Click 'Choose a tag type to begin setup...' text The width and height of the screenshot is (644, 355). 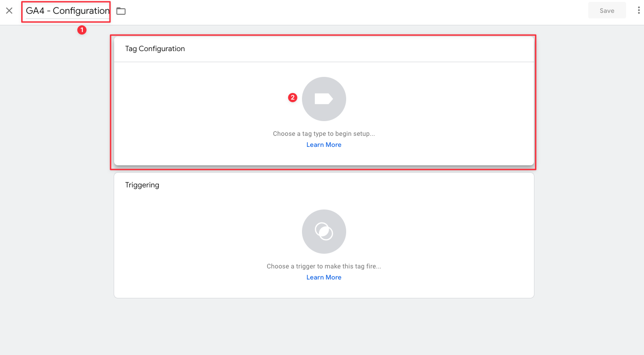pos(324,134)
